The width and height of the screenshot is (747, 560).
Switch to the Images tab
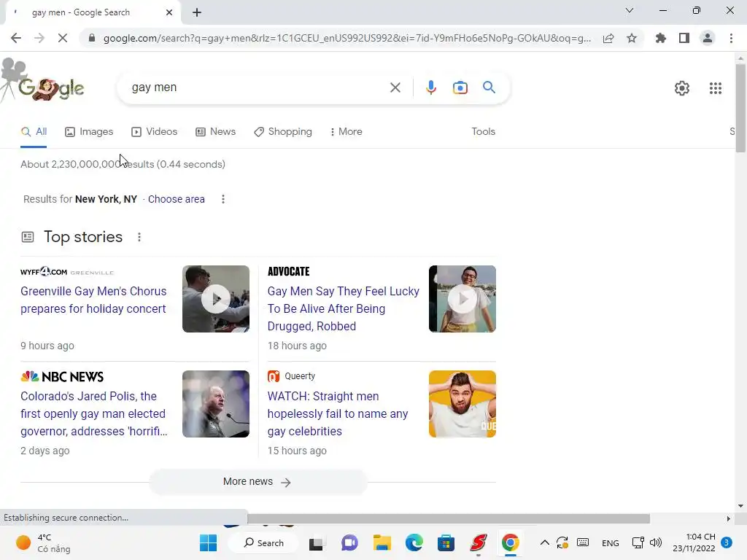click(89, 132)
